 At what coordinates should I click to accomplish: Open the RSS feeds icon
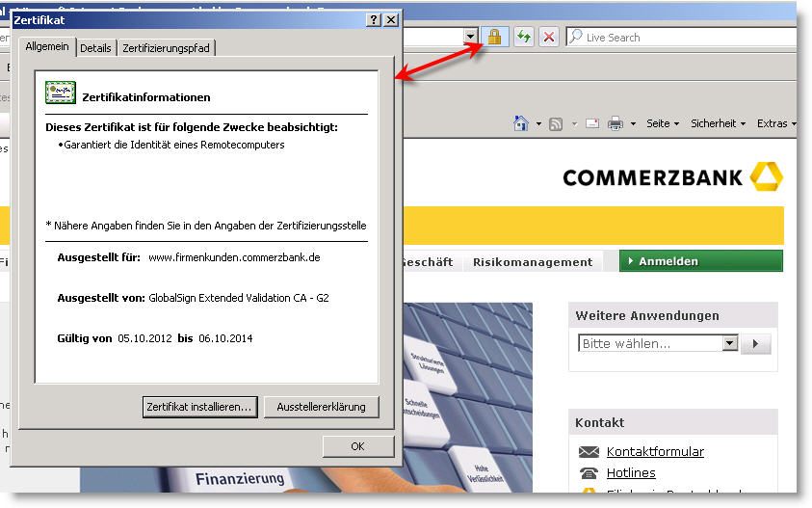pyautogui.click(x=556, y=123)
